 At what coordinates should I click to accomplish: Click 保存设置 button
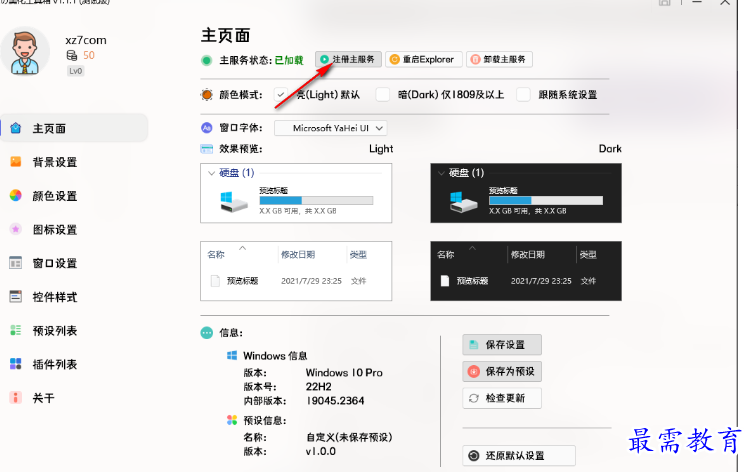click(502, 344)
